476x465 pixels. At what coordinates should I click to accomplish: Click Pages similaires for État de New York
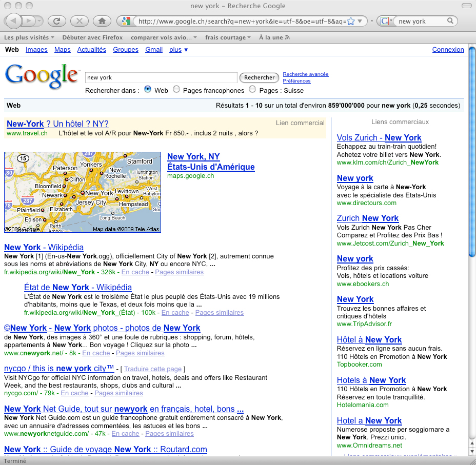pyautogui.click(x=220, y=312)
